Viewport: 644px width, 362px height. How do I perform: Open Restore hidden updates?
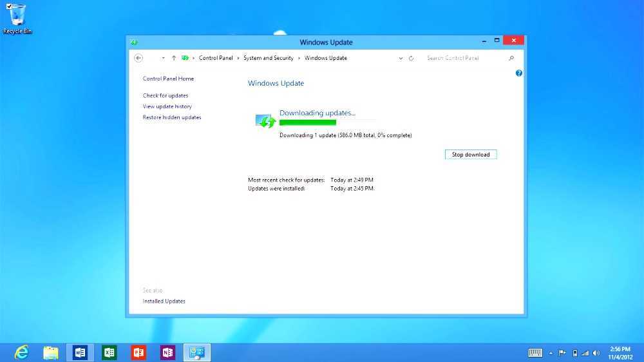coord(172,117)
